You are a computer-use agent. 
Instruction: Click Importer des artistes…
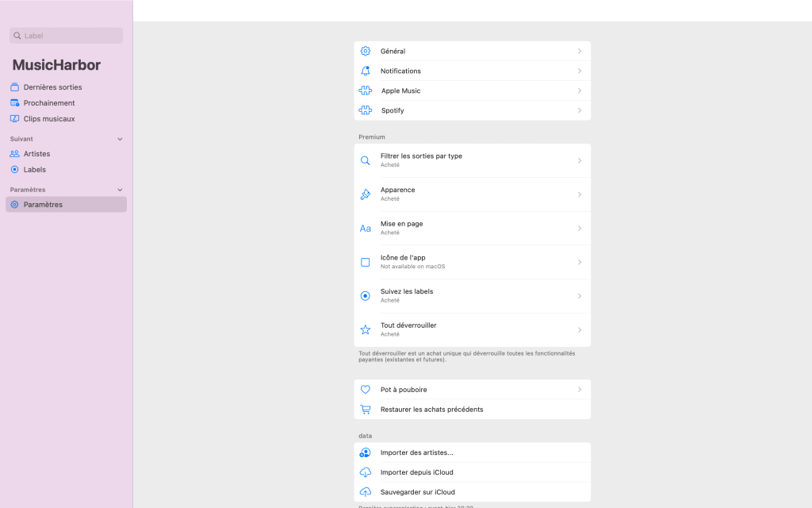coord(416,452)
